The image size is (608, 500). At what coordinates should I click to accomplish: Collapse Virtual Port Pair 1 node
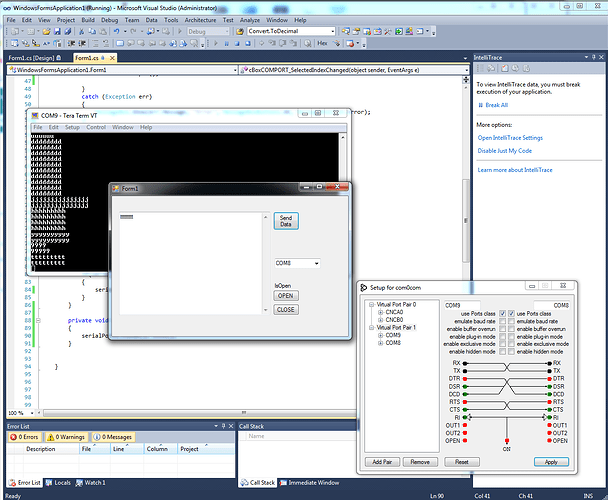371,328
